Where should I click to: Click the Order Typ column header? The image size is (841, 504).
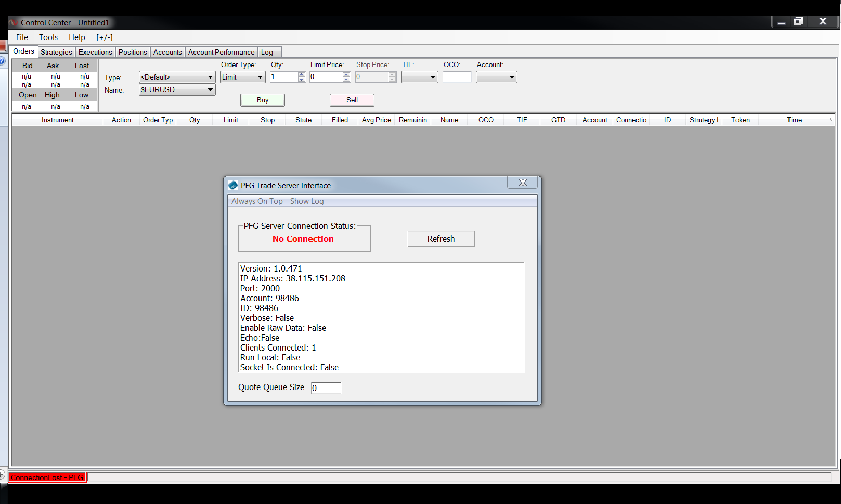point(158,120)
